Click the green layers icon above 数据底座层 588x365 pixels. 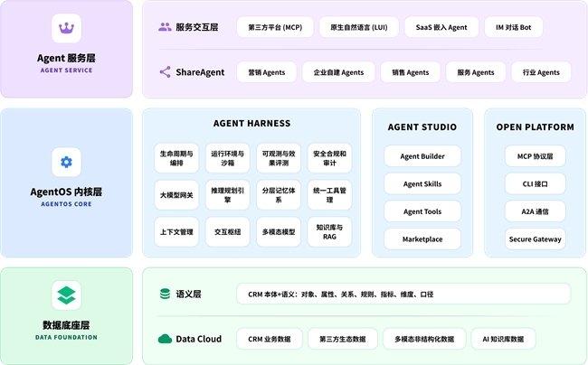tap(66, 295)
